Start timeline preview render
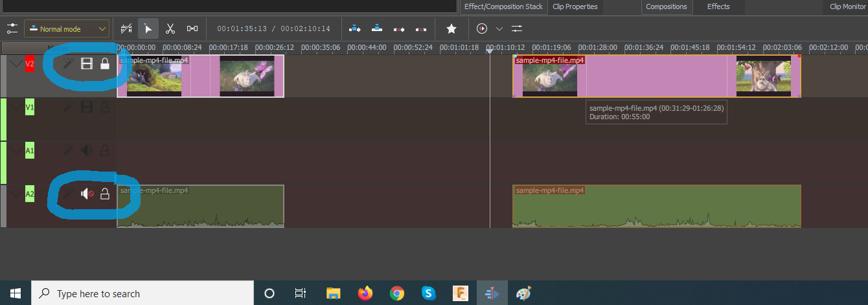 coord(481,28)
